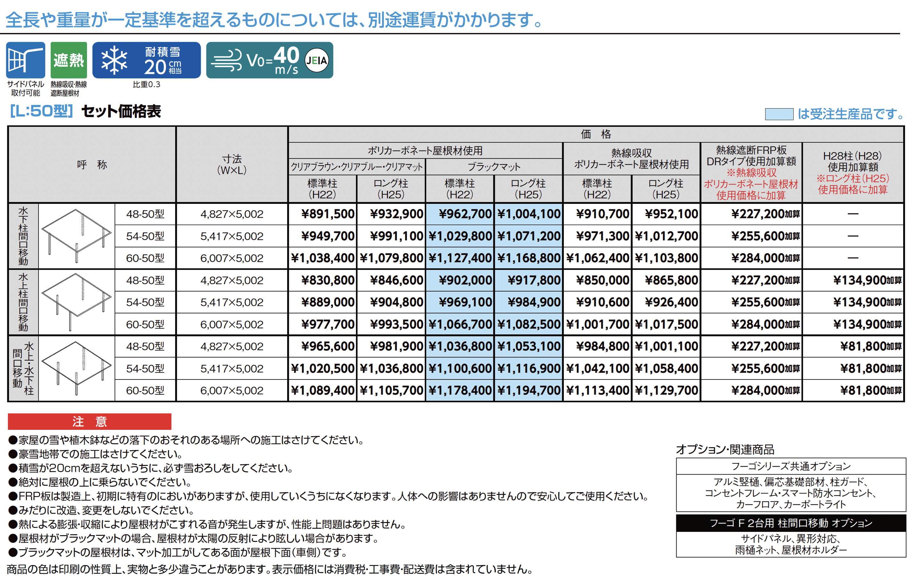This screenshot has width=924, height=578.
Task: Click the green 遮熱 heat shield icon
Action: pyautogui.click(x=69, y=60)
